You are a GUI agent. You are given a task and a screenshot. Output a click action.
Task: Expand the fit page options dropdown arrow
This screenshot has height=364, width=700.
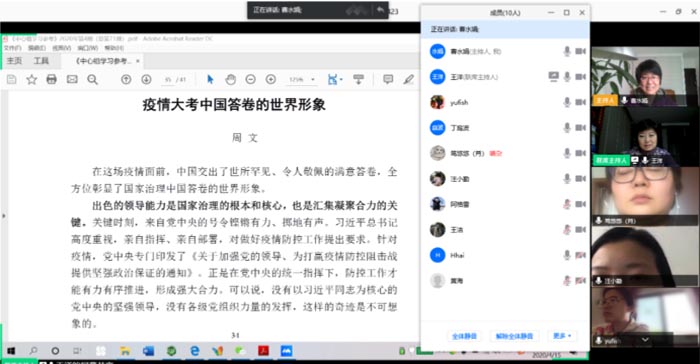341,79
